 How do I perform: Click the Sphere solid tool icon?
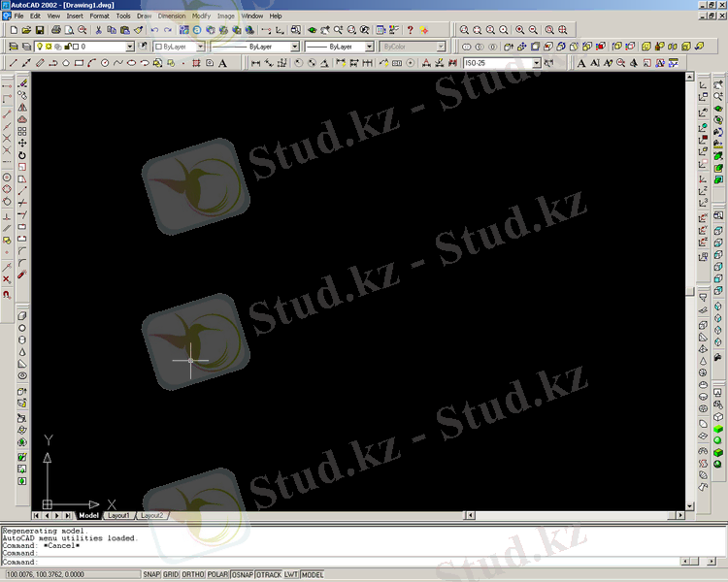click(21, 328)
